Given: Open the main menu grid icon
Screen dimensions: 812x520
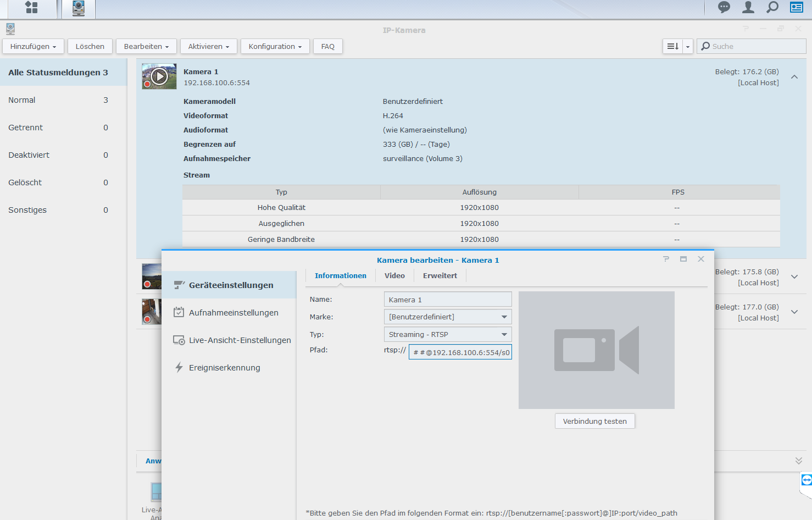Looking at the screenshot, I should pos(31,8).
